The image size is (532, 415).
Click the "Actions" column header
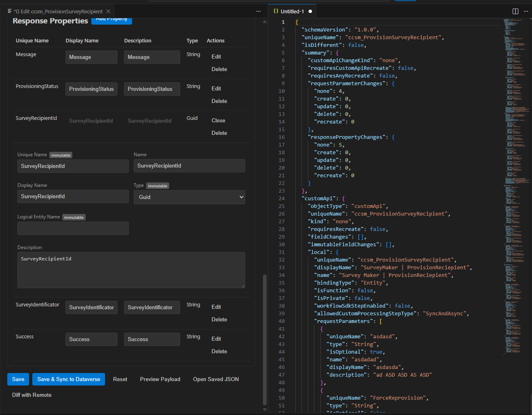[216, 41]
